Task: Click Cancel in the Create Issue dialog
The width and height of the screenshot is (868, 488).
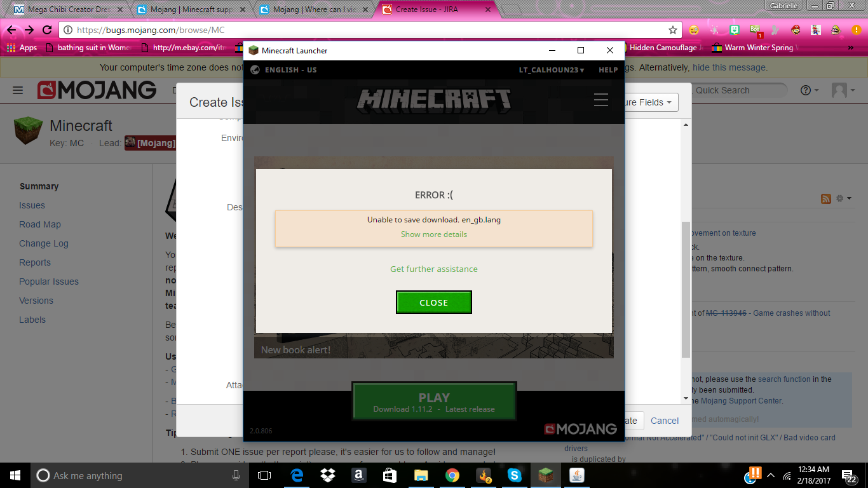Action: click(665, 421)
